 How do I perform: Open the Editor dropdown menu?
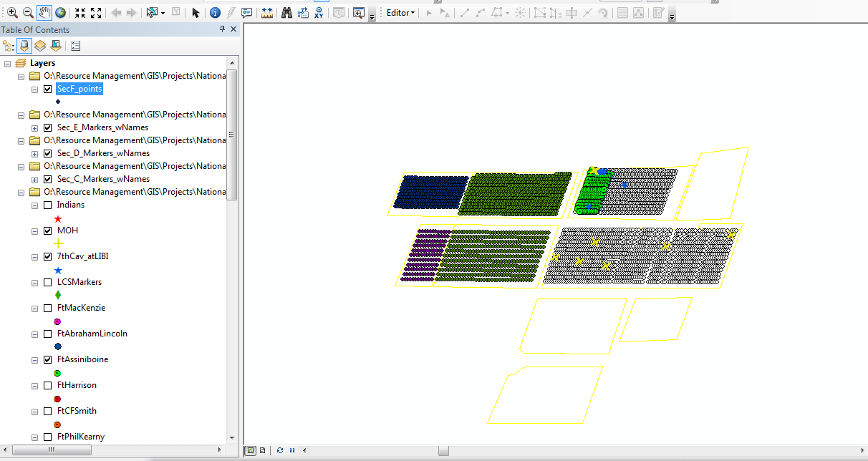pyautogui.click(x=400, y=12)
